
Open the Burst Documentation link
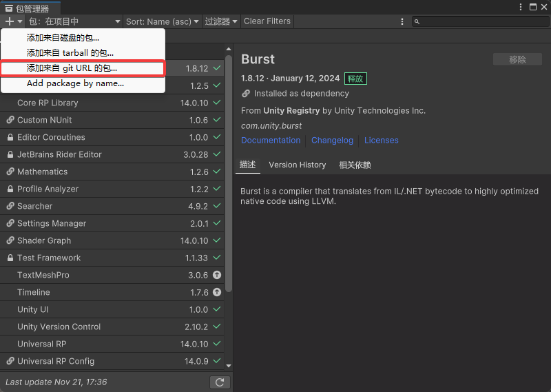tap(271, 140)
